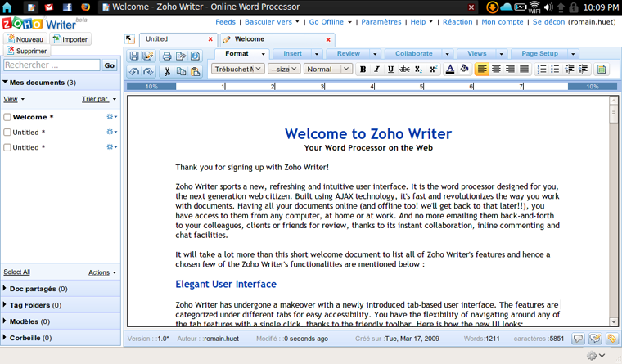Viewport: 622px width, 364px height.
Task: Click the Importer button
Action: point(70,39)
